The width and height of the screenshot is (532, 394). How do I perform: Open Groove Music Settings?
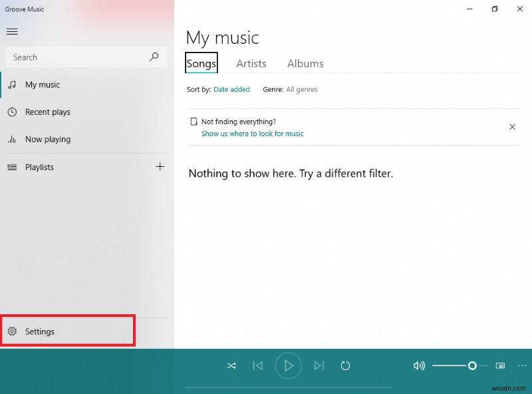40,332
